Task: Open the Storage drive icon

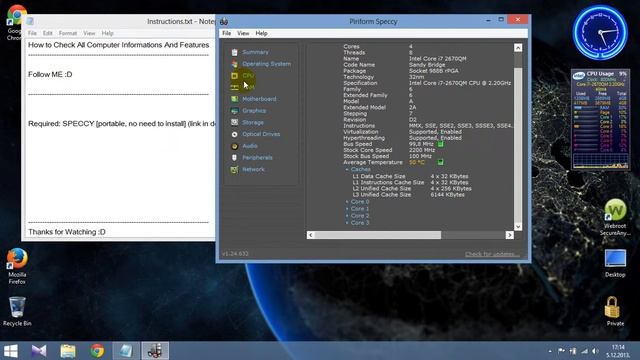Action: coord(234,122)
